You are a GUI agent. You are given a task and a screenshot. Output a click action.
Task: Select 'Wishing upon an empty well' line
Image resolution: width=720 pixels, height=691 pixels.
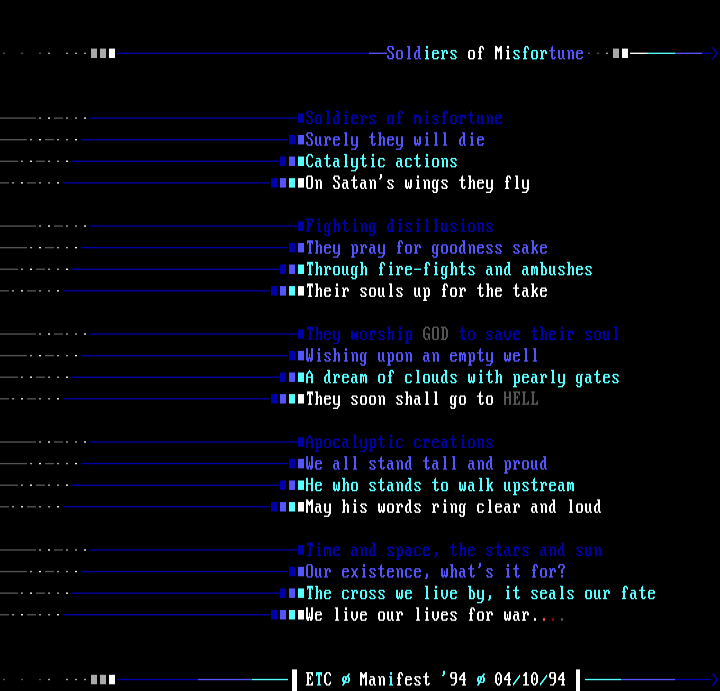[422, 356]
